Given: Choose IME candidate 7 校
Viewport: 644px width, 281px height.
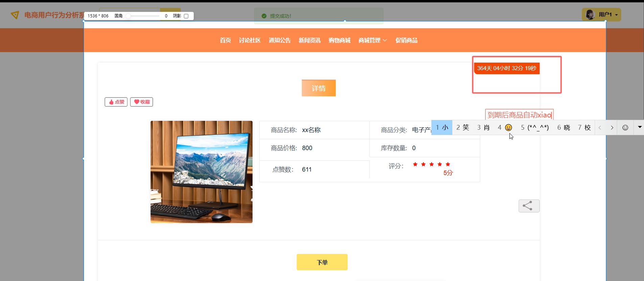Looking at the screenshot, I should pyautogui.click(x=585, y=128).
